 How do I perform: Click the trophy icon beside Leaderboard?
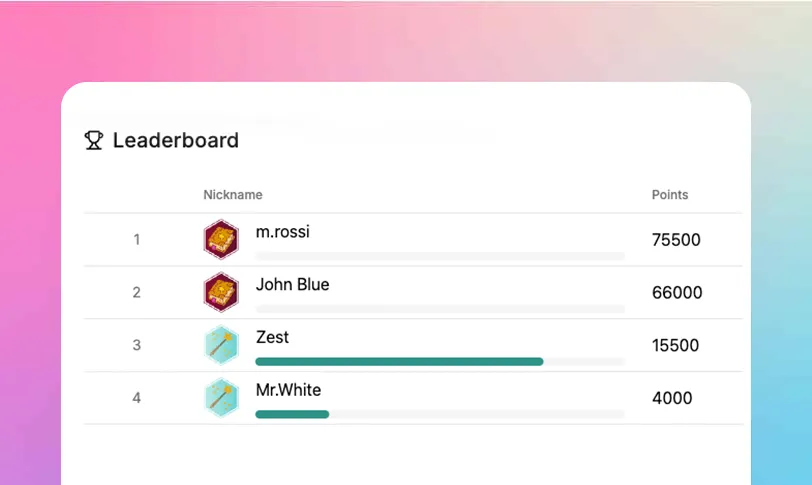click(x=94, y=141)
